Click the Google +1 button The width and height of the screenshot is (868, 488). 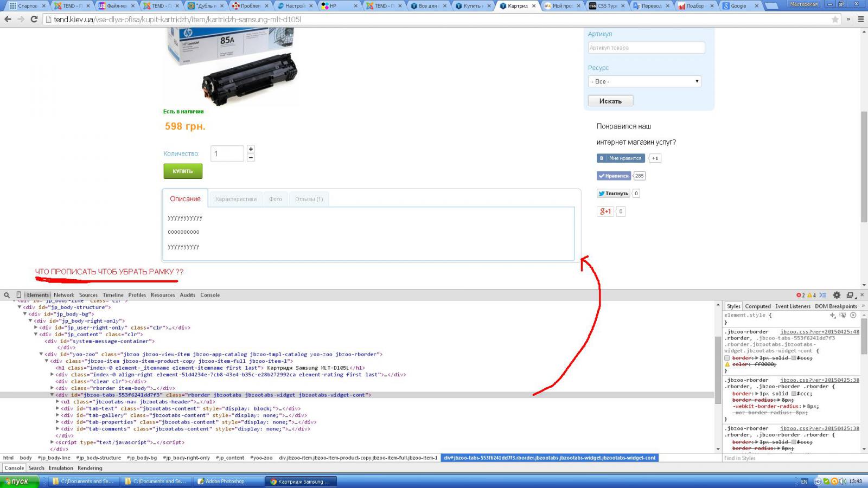click(x=605, y=211)
